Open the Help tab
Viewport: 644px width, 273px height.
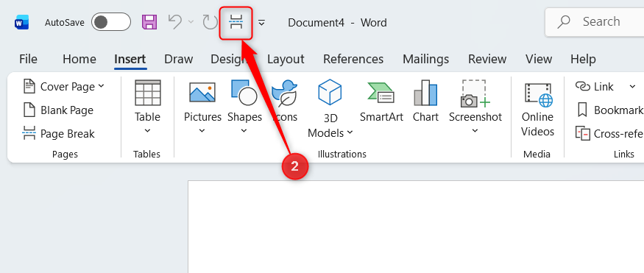coord(583,59)
